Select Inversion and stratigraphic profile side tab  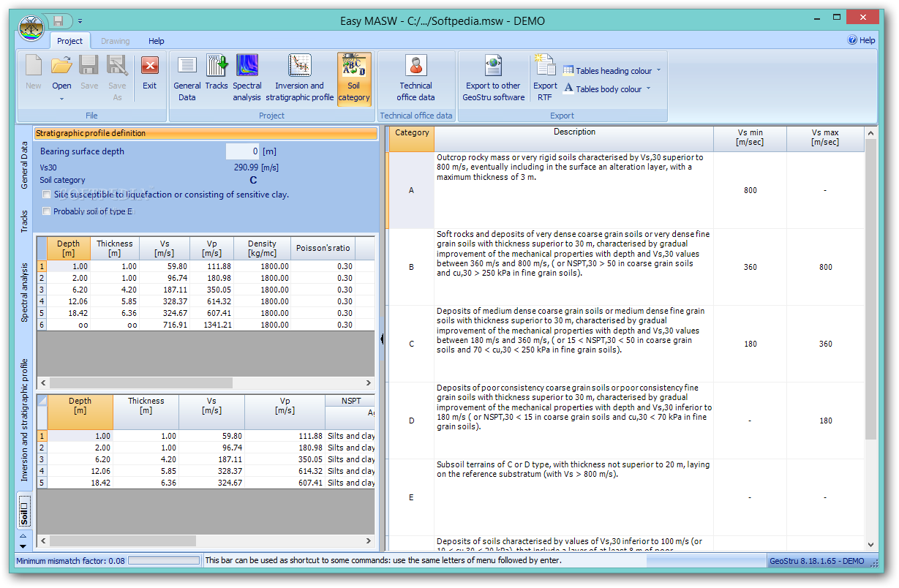click(x=24, y=420)
